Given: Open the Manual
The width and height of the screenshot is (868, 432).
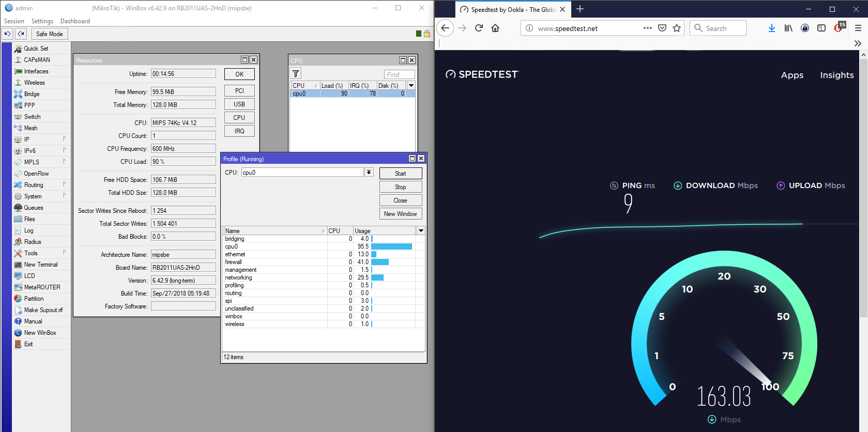Looking at the screenshot, I should tap(33, 321).
